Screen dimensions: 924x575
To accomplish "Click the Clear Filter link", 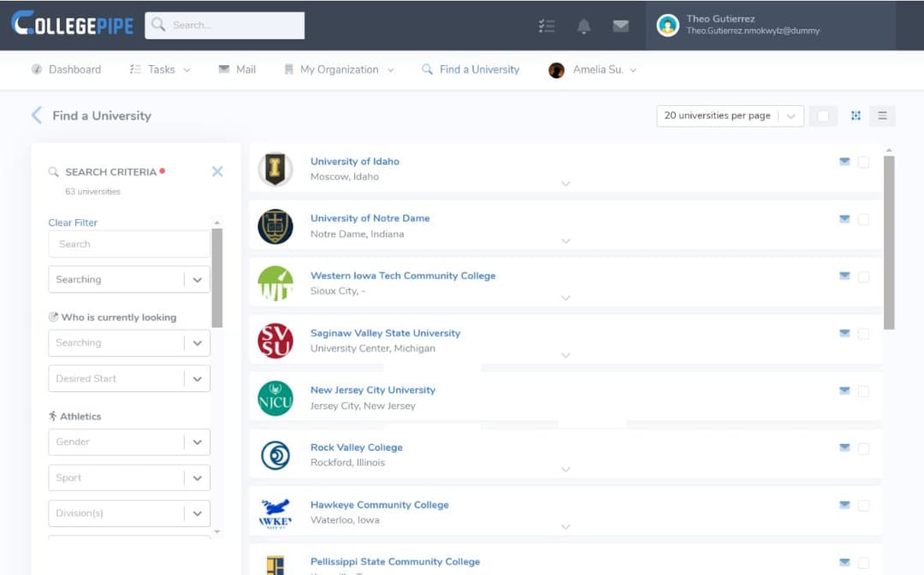I will tap(72, 222).
